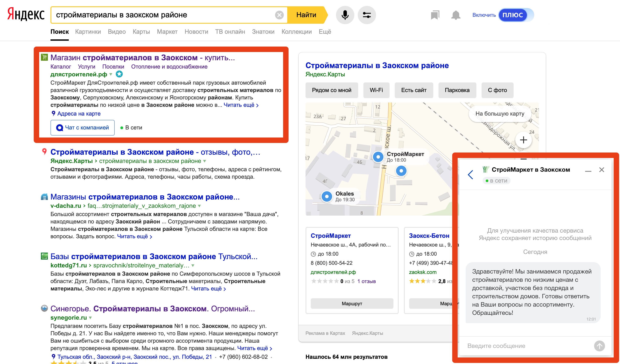
Task: Enable the Плюс toggle
Action: pos(516,15)
